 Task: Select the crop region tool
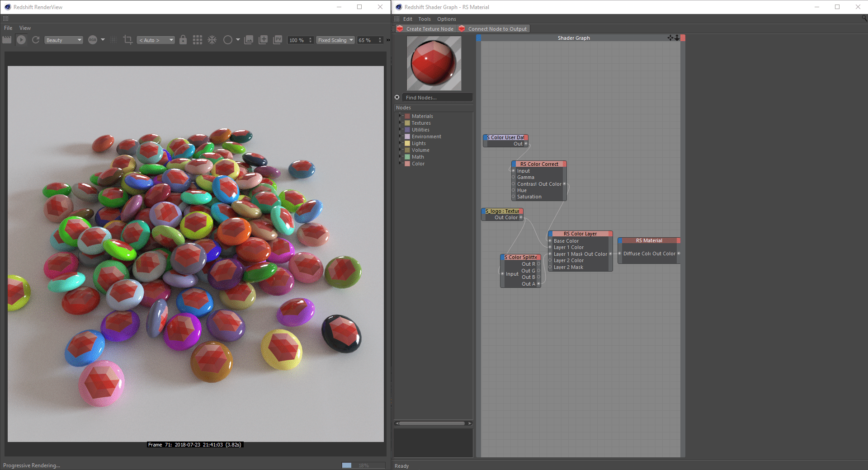(128, 40)
